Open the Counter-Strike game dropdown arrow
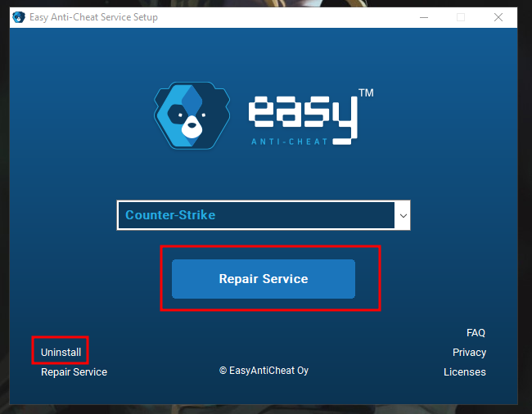 [x=403, y=215]
